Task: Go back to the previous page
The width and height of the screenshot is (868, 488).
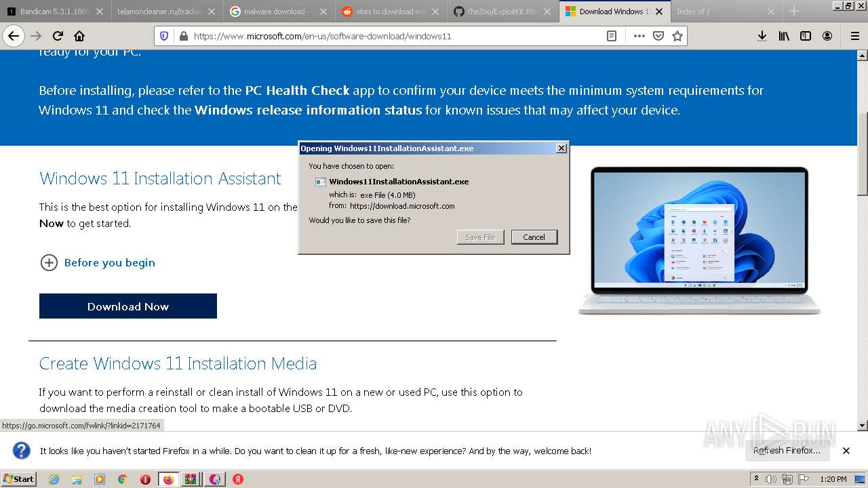Action: [14, 36]
